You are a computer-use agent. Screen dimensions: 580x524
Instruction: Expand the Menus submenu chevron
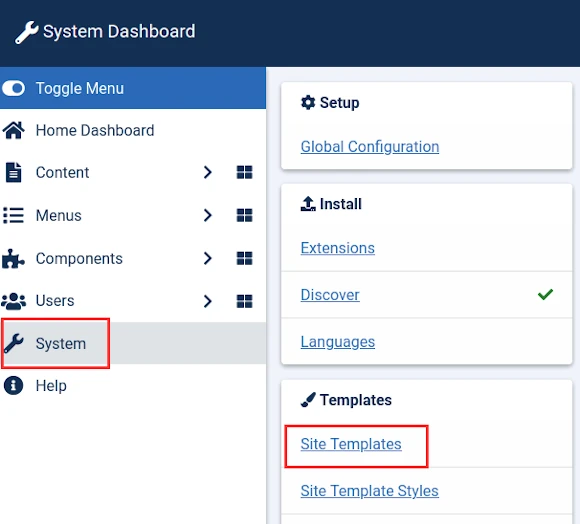click(208, 215)
